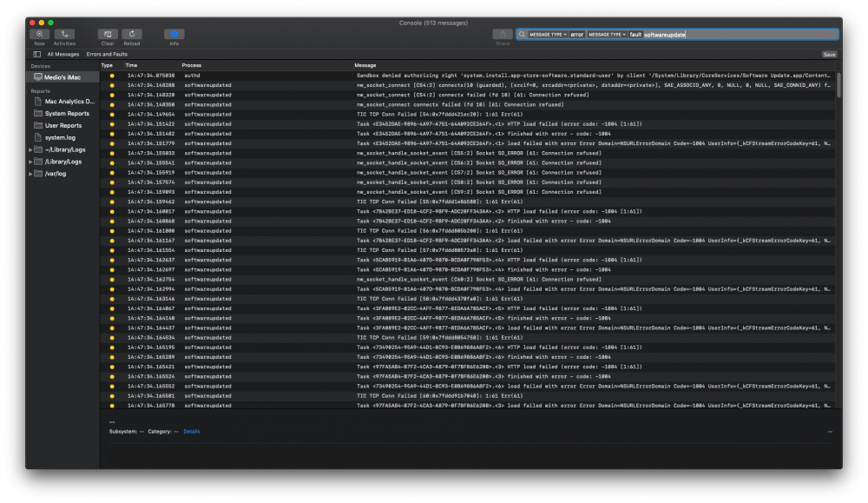Click the Reload toolbar icon
Image resolution: width=868 pixels, height=503 pixels.
pos(132,35)
